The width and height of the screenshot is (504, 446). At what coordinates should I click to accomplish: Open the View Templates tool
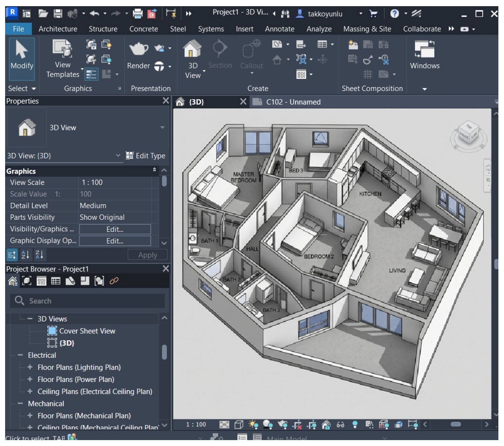click(x=63, y=59)
